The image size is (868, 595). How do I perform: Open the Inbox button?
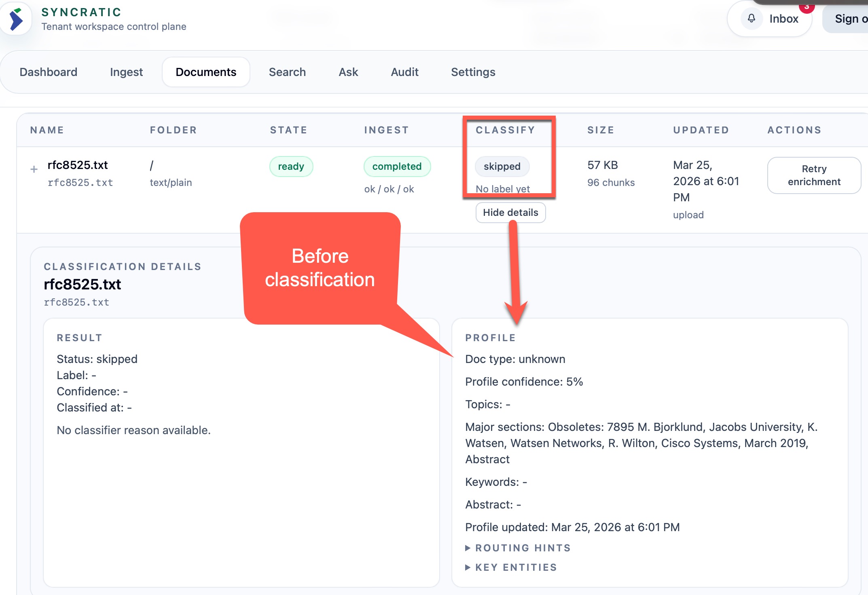pos(783,19)
